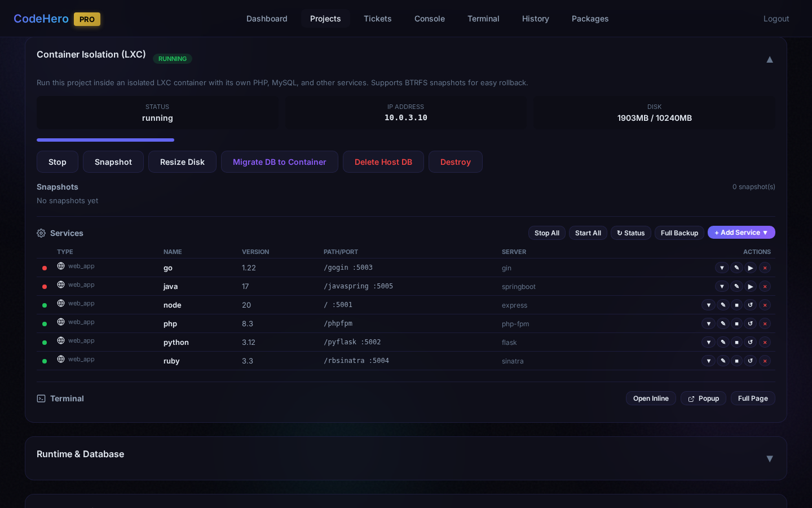Open terminal in Popup window

[703, 398]
